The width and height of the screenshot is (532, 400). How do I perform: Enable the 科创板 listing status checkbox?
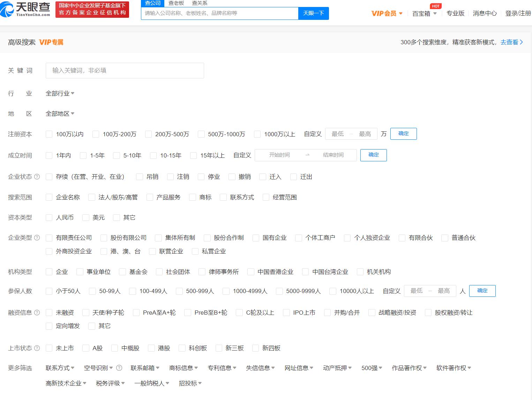[182, 348]
